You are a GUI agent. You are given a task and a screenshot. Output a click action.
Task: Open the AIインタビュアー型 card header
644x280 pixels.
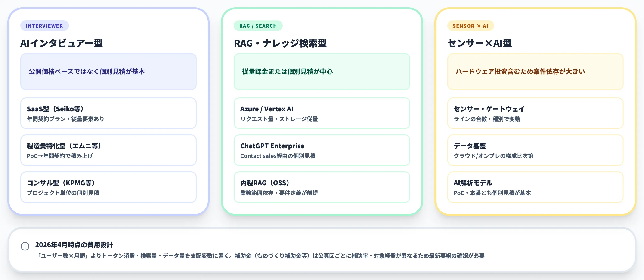click(62, 43)
